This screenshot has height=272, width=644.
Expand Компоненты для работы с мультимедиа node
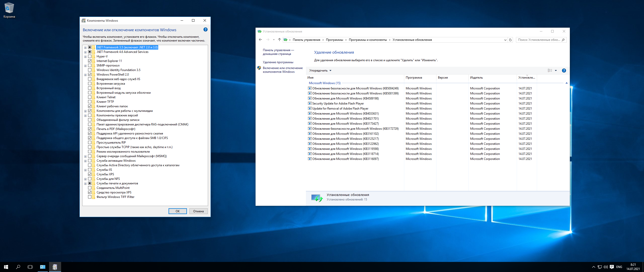tap(85, 111)
